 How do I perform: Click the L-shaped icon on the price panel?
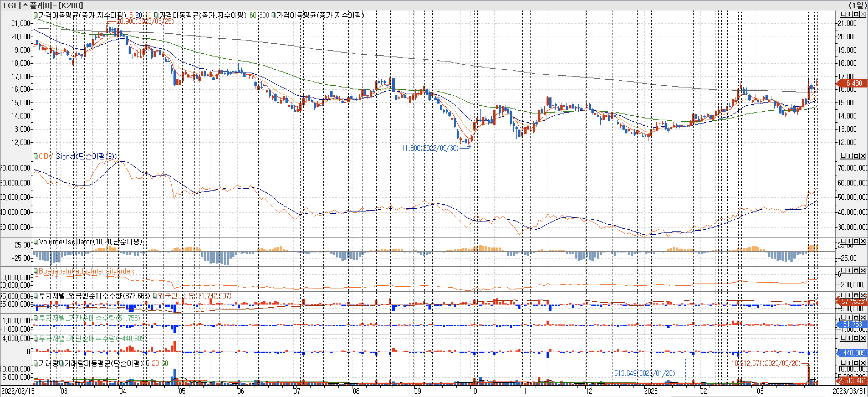843,14
